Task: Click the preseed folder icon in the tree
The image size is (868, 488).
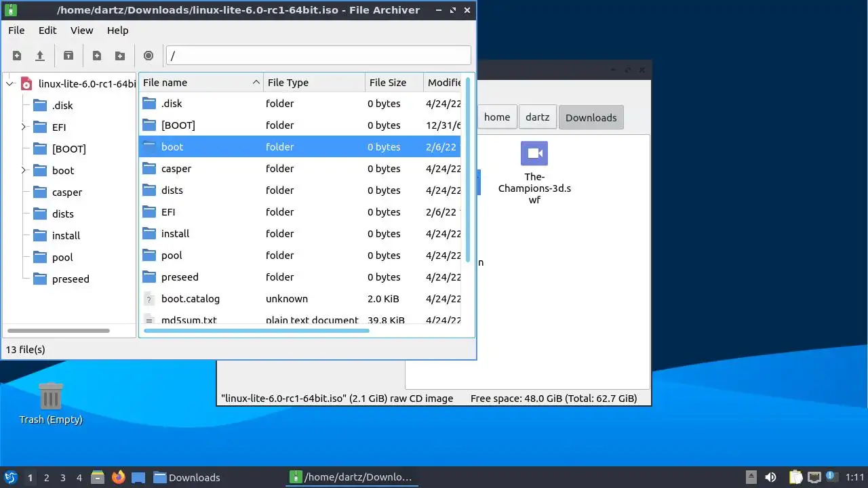Action: tap(40, 279)
